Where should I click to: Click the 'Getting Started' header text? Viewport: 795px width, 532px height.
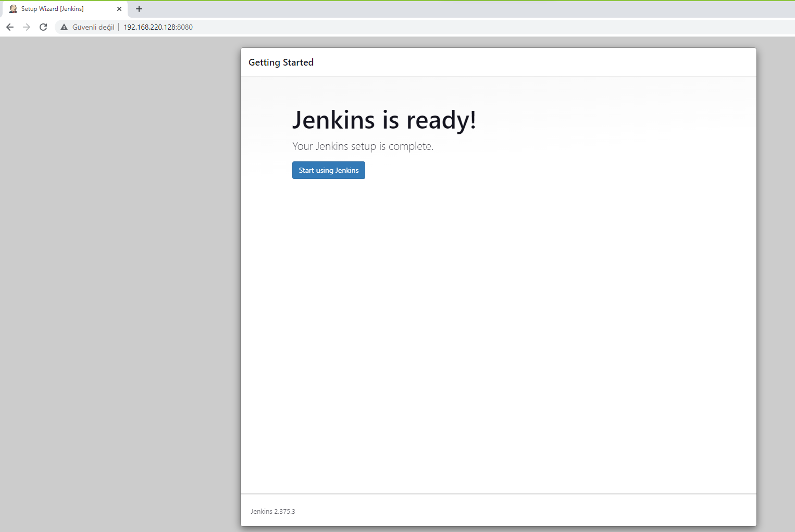click(x=281, y=62)
